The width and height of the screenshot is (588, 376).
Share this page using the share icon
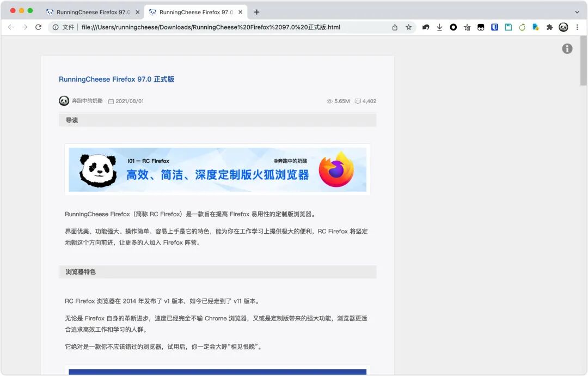(395, 27)
